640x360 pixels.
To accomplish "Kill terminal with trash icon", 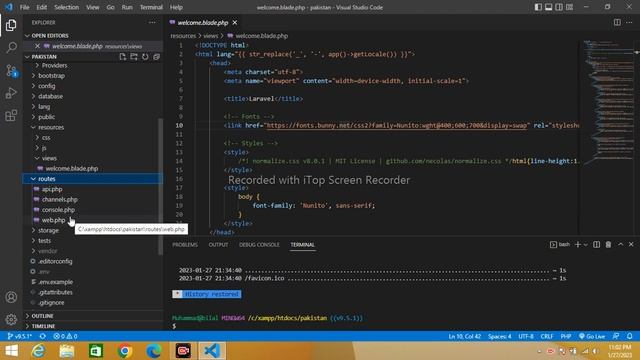I will tap(608, 244).
